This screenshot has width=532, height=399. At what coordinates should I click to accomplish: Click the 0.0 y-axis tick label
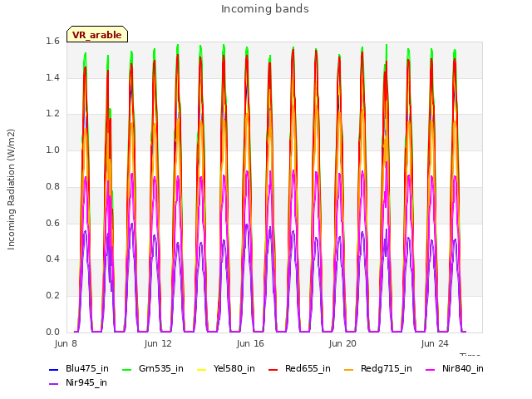tap(52, 332)
